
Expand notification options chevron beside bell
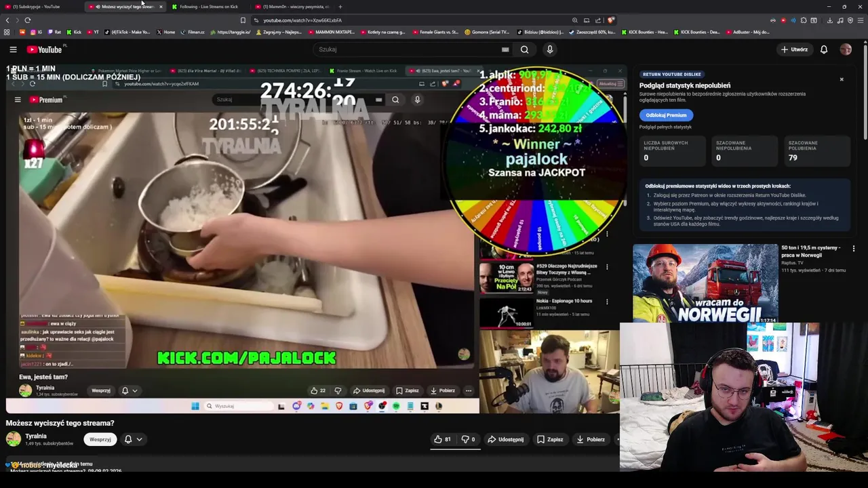(x=139, y=439)
